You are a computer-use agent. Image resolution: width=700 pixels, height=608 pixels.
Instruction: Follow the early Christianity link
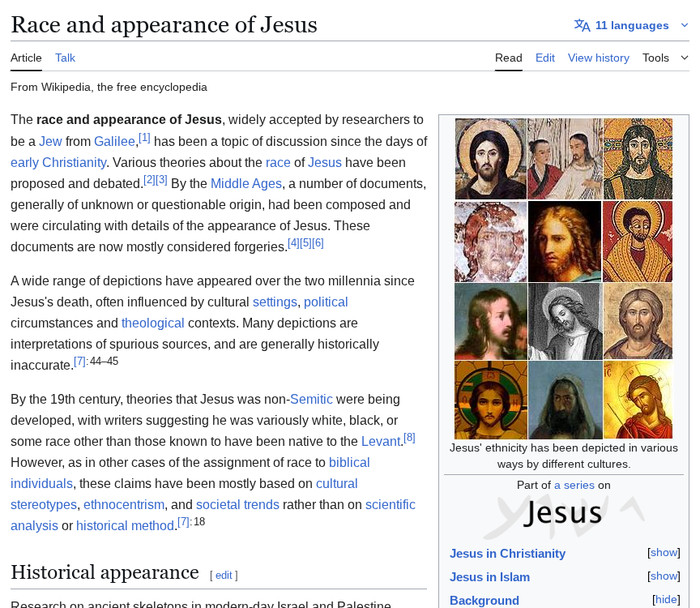tap(58, 162)
